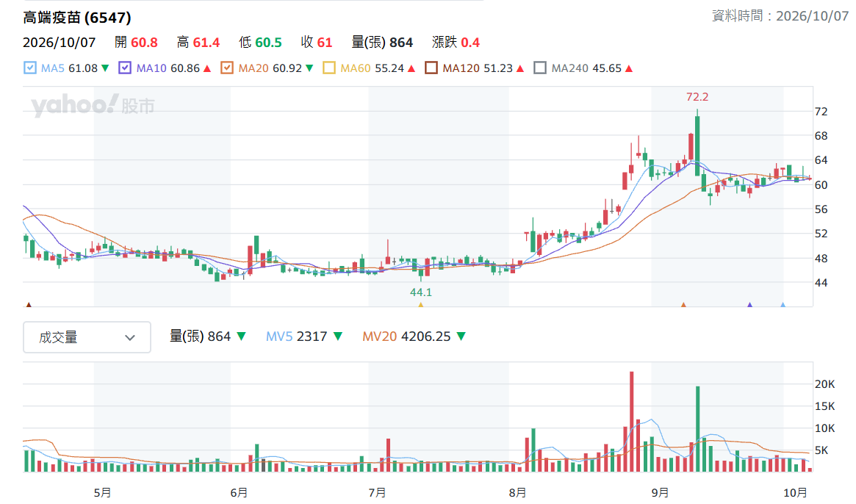Click the green down arrow beside MA5 61.08
The image size is (856, 504).
[105, 68]
